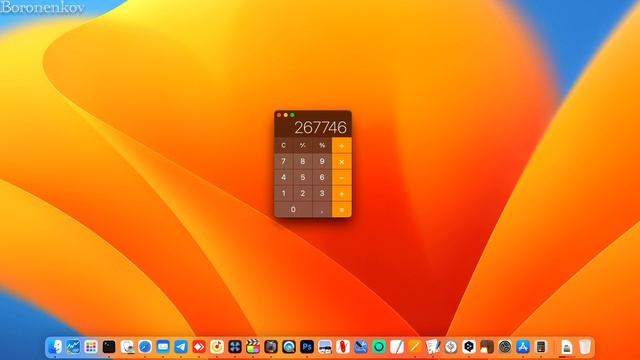Image resolution: width=640 pixels, height=360 pixels.
Task: Open the scanner-style app icon right of Photoshop
Action: (325, 347)
